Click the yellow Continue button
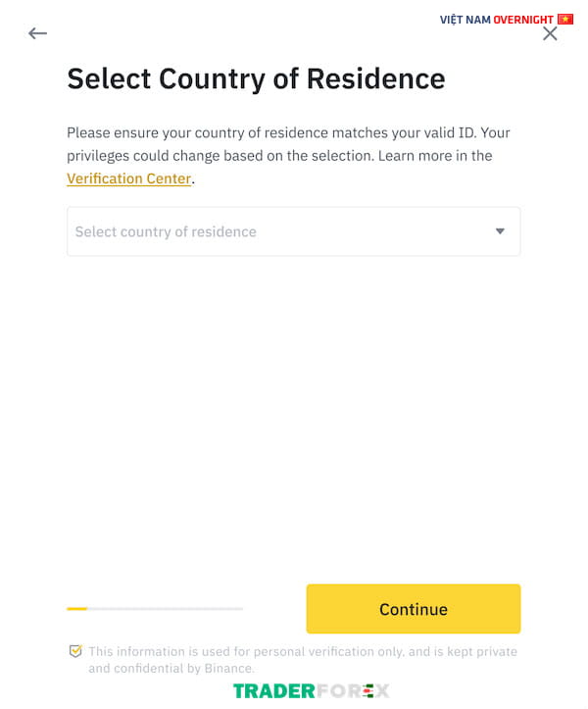588x709 pixels. point(414,609)
